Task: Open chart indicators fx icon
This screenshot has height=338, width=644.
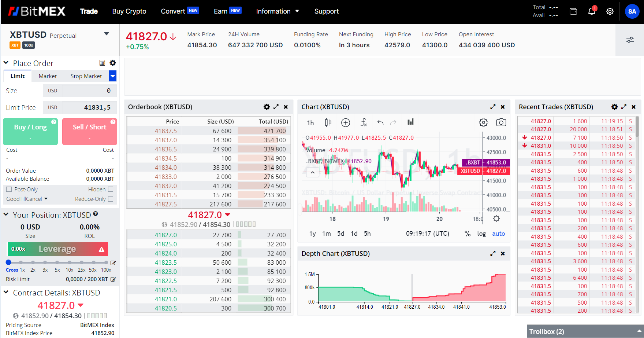Action: 363,122
